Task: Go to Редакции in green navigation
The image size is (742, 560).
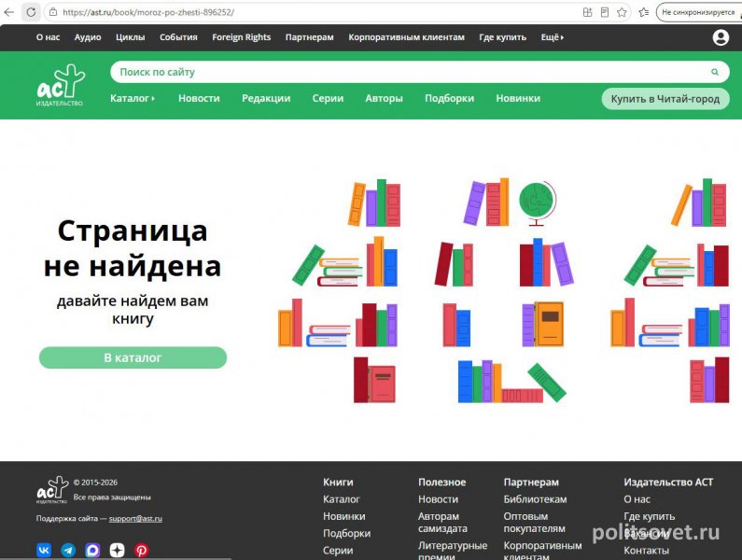Action: pos(266,98)
